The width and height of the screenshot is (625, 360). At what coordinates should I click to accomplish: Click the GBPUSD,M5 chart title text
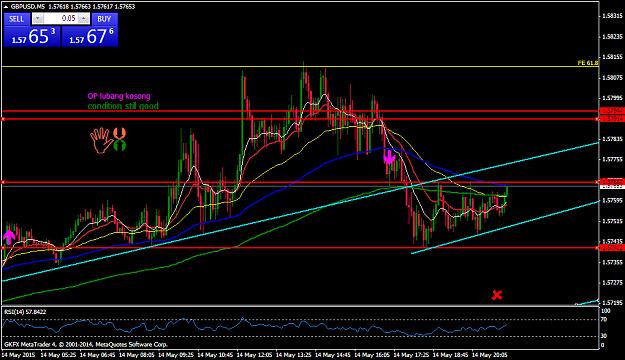tap(28, 7)
